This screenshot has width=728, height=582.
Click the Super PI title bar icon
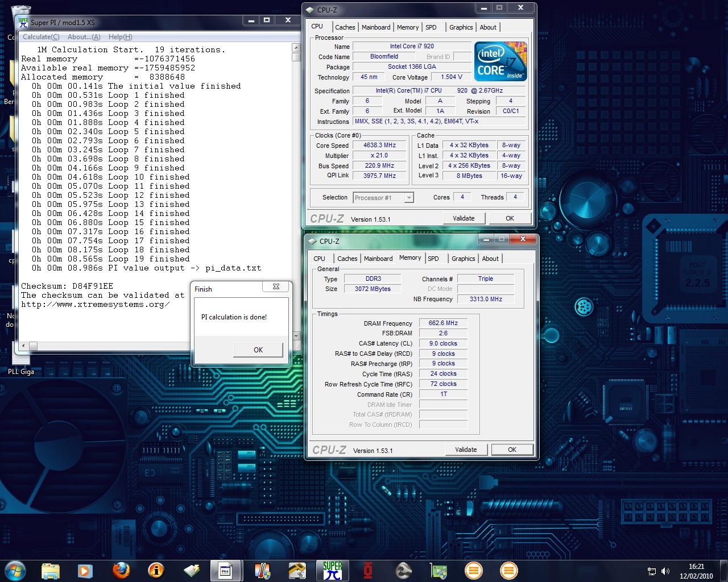pos(23,22)
